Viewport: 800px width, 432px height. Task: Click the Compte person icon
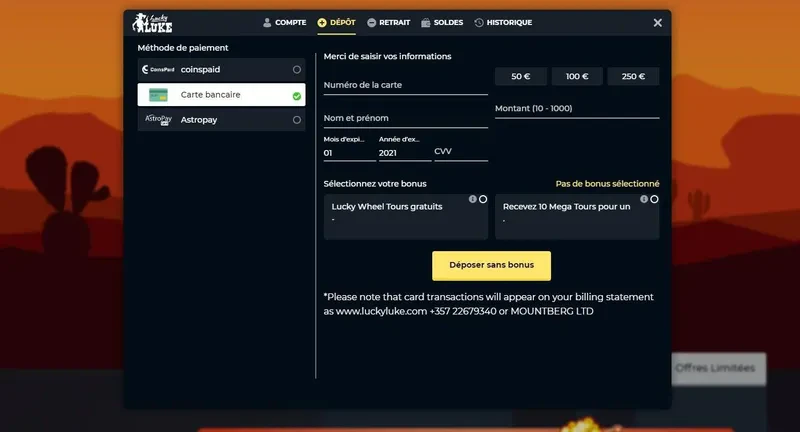pos(267,22)
